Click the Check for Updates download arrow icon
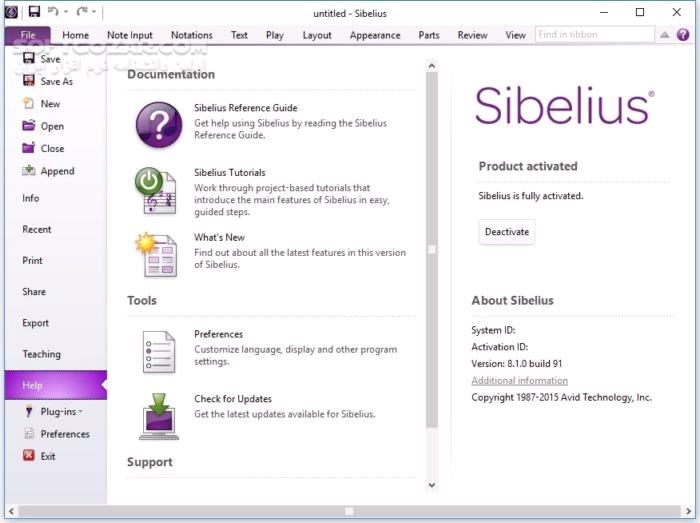The height and width of the screenshot is (523, 700). click(159, 416)
